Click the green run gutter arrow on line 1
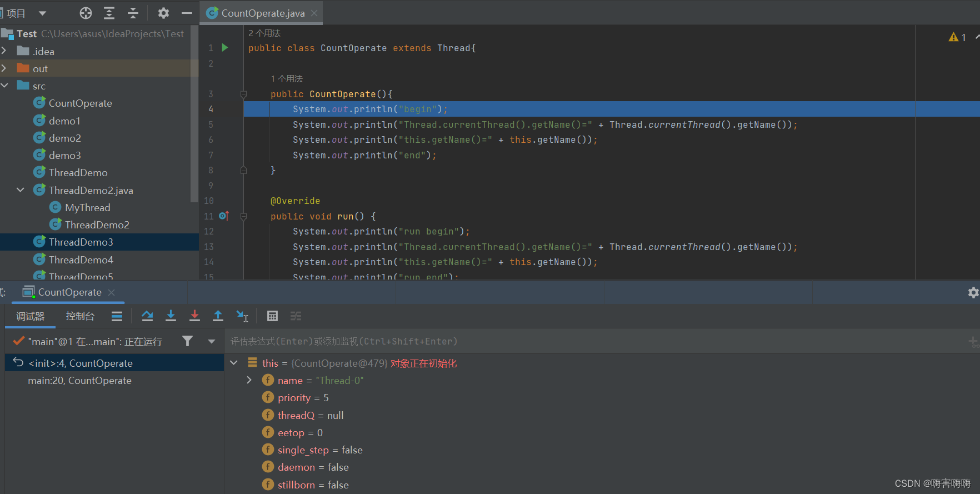The width and height of the screenshot is (980, 494). (x=225, y=48)
